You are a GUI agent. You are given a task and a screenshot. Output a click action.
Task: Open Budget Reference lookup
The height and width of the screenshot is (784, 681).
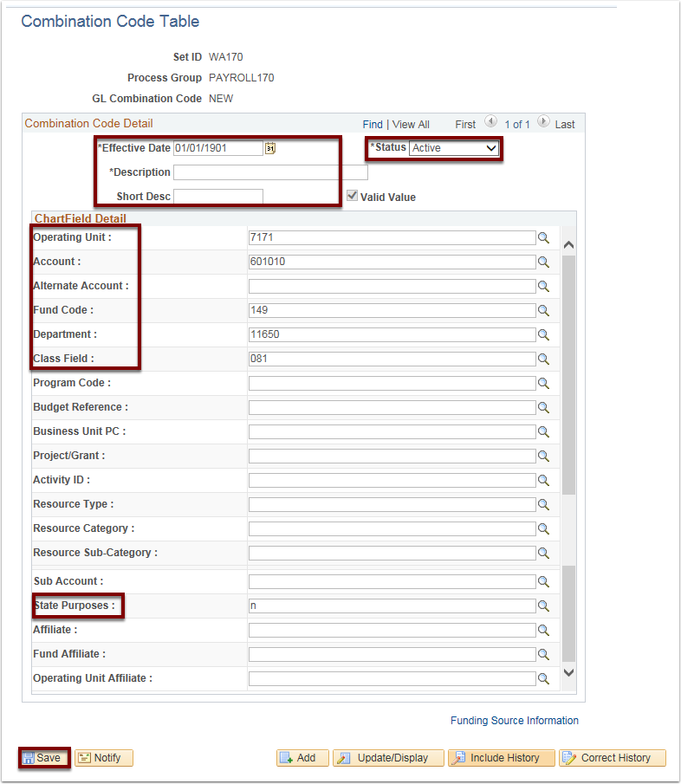(543, 407)
